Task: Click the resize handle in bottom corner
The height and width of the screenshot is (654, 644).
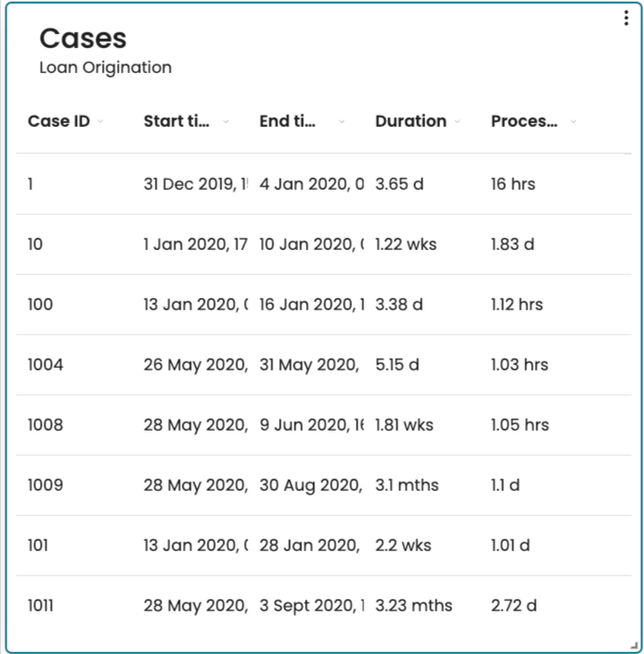Action: coord(634,644)
